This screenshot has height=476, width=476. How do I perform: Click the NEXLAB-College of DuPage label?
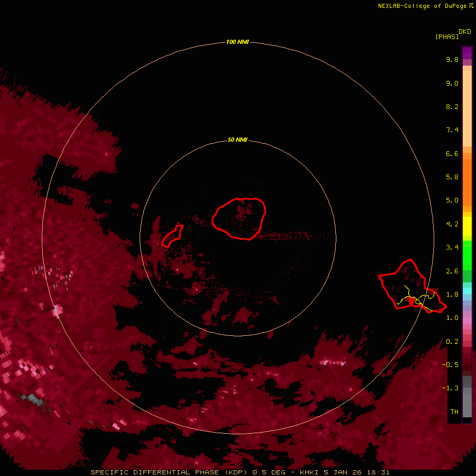click(425, 6)
